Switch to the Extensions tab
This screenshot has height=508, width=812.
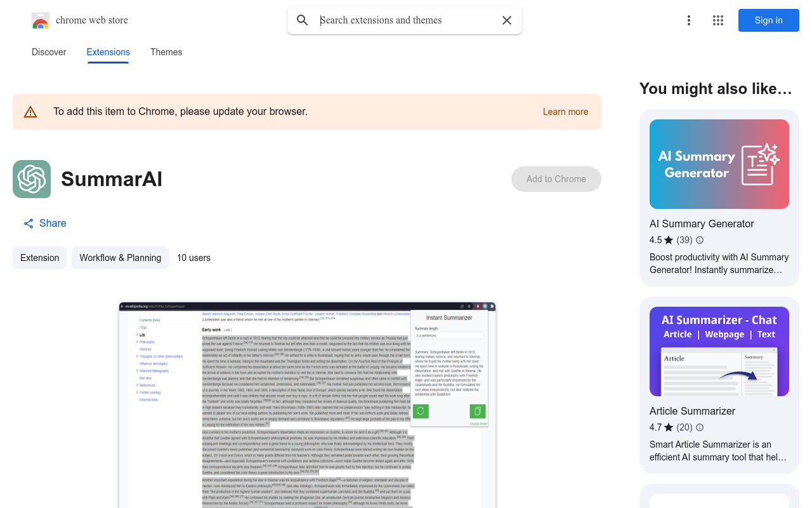[x=108, y=52]
